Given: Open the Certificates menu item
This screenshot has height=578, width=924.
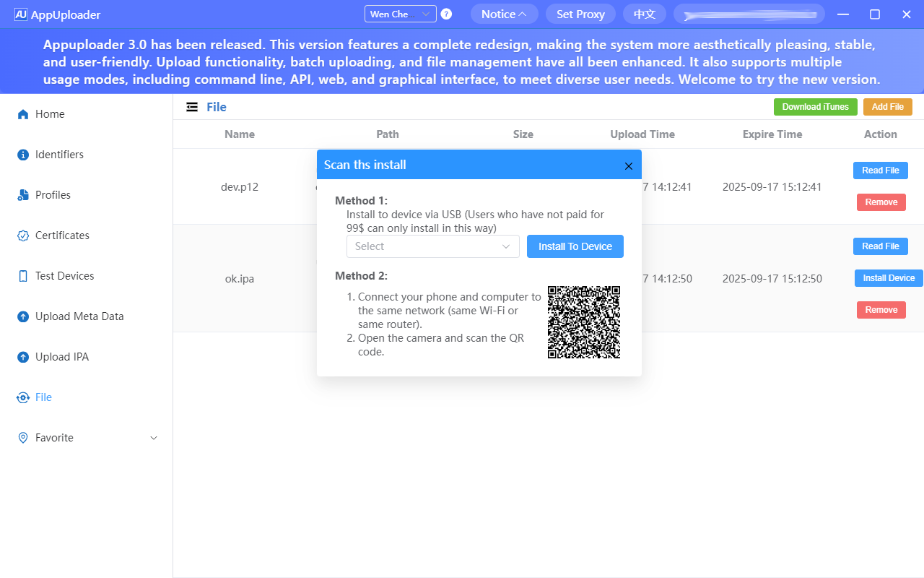Looking at the screenshot, I should (x=87, y=236).
